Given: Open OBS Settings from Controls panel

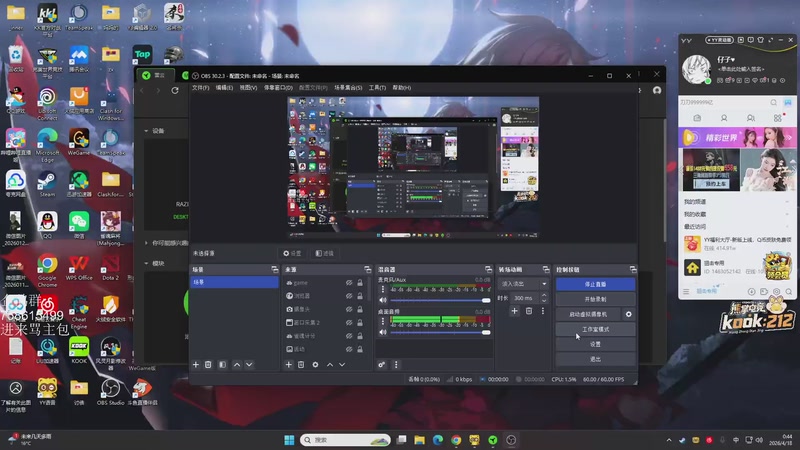Looking at the screenshot, I should pos(595,344).
